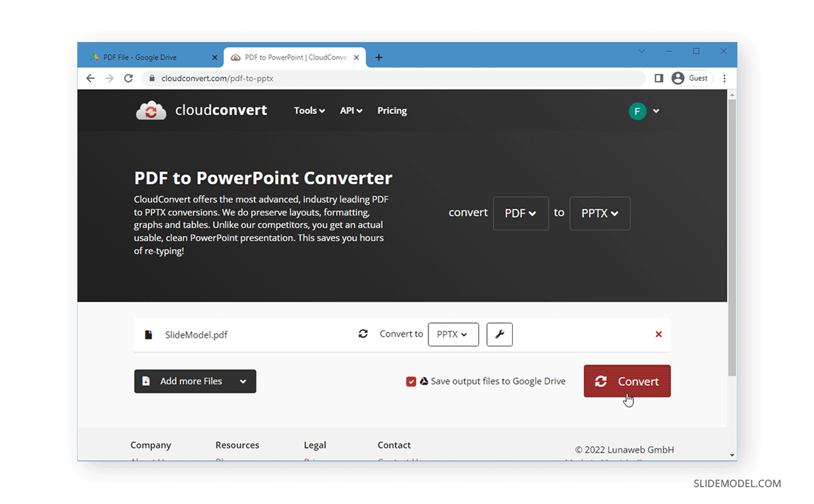This screenshot has height=504, width=814.
Task: Click the padlock site info icon
Action: [152, 78]
